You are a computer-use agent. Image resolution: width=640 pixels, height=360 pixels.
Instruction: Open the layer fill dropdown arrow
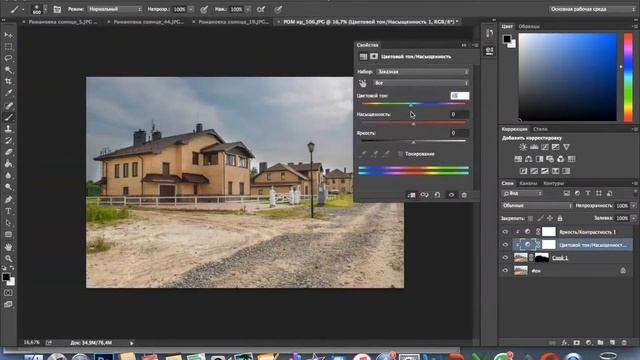click(633, 218)
